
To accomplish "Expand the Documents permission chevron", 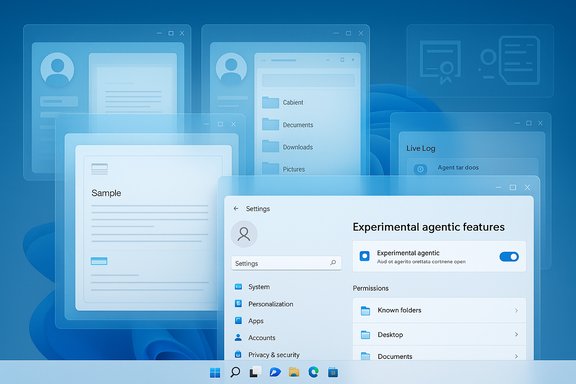I will (516, 356).
